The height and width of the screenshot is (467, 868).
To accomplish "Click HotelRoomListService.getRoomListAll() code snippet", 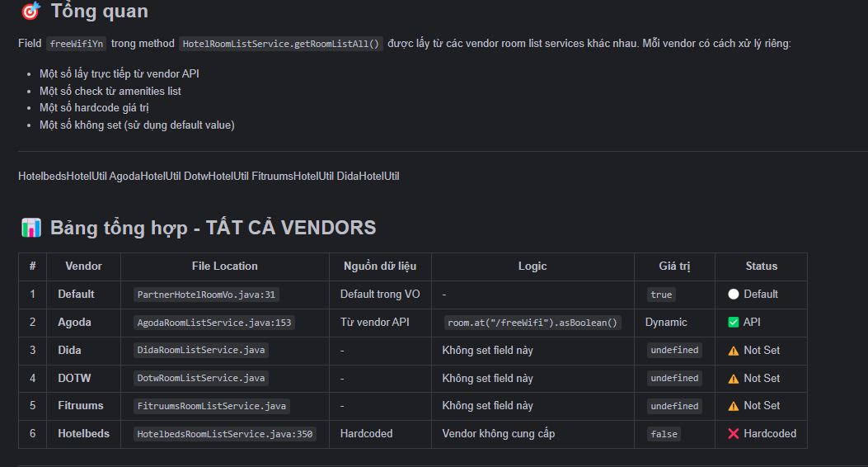I will 281,44.
